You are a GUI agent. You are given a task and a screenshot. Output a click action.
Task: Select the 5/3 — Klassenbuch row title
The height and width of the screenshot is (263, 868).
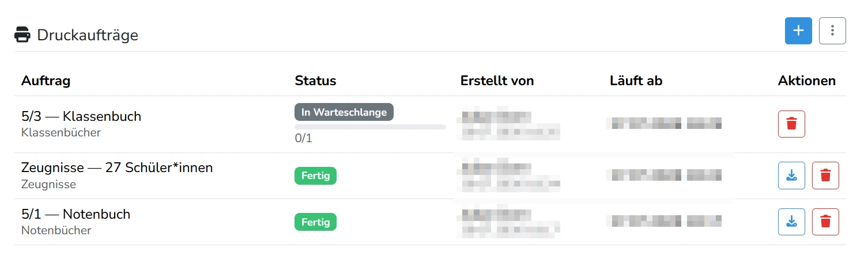click(x=81, y=116)
